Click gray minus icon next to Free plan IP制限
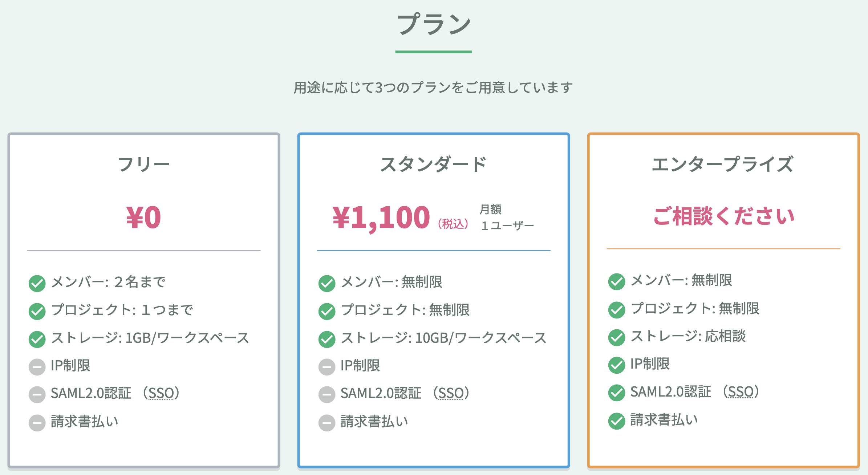 37,367
